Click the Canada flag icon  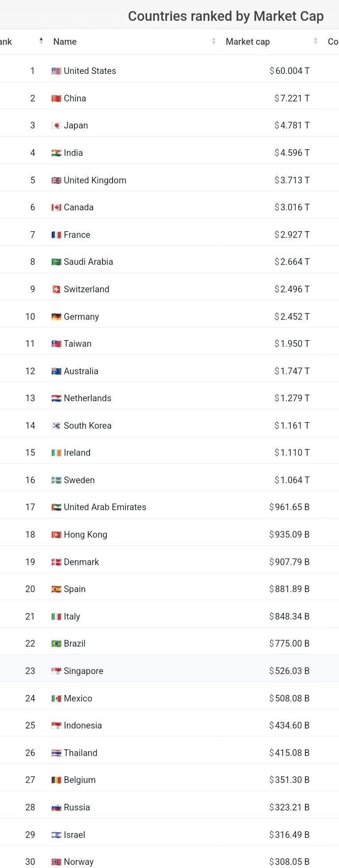pyautogui.click(x=56, y=207)
